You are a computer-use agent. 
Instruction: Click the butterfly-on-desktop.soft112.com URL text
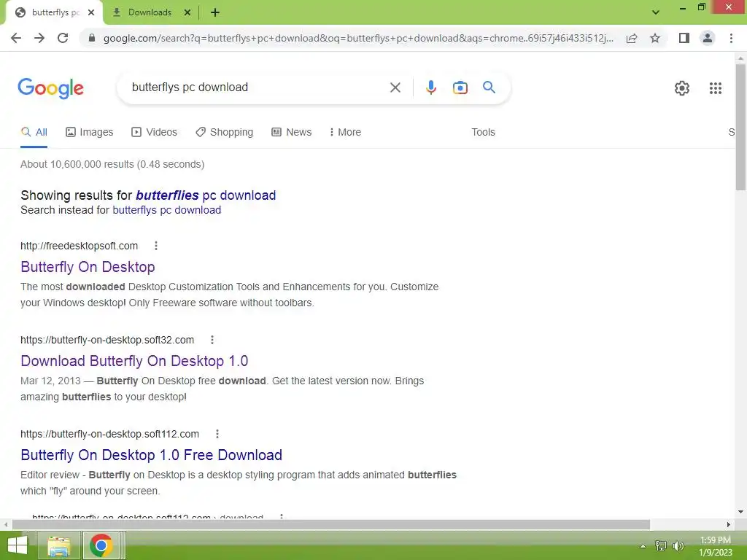[x=109, y=434]
